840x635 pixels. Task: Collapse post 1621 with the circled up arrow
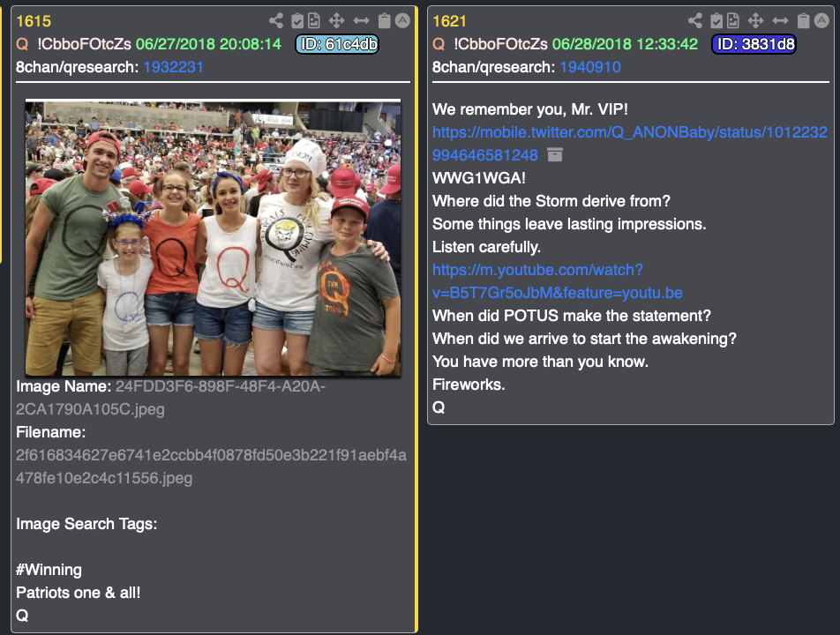(x=821, y=21)
